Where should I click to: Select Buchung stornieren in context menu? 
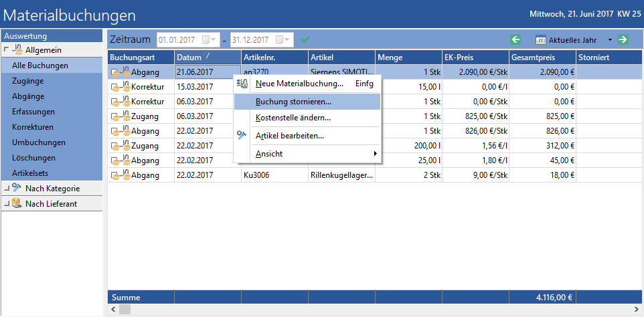coord(307,102)
